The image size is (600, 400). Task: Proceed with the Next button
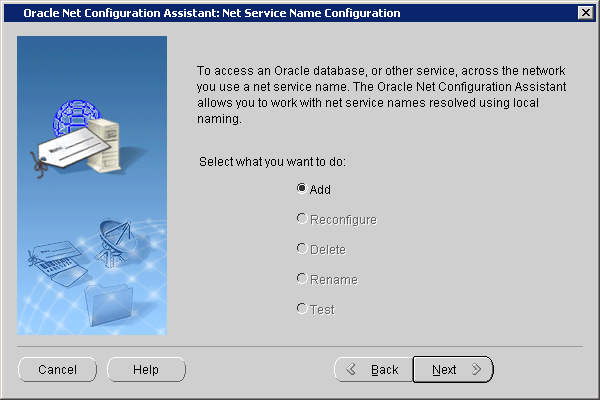pos(453,369)
